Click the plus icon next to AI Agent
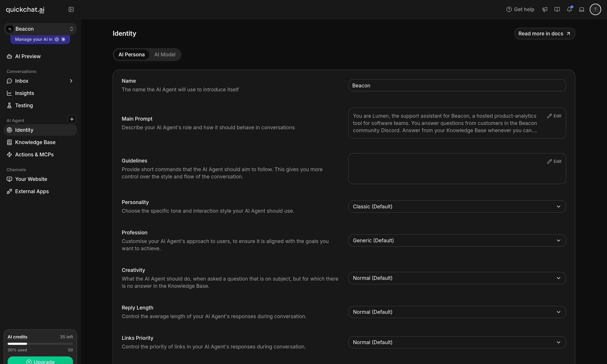607x364 pixels. tap(72, 119)
